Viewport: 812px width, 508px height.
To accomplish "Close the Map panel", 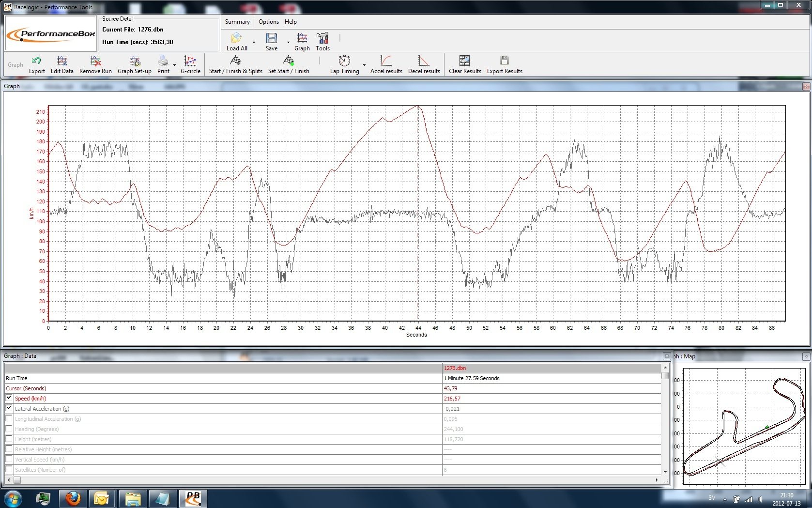I will 806,356.
